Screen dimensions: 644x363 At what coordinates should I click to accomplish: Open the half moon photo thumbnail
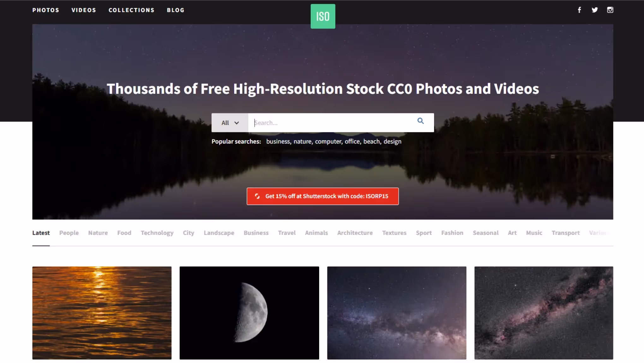pos(249,313)
